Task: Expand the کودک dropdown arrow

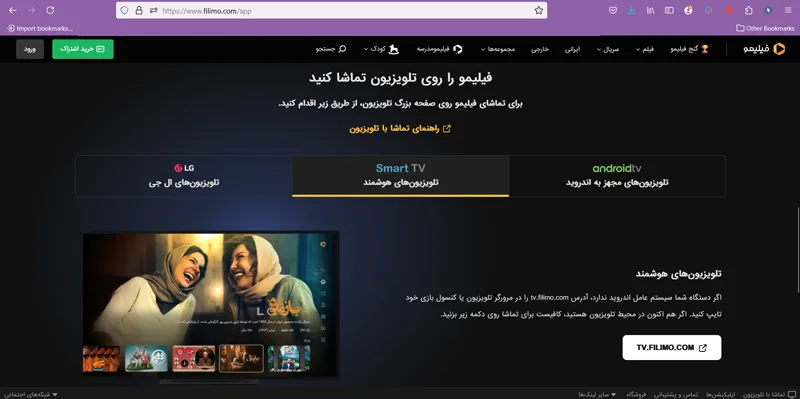Action: (x=366, y=49)
